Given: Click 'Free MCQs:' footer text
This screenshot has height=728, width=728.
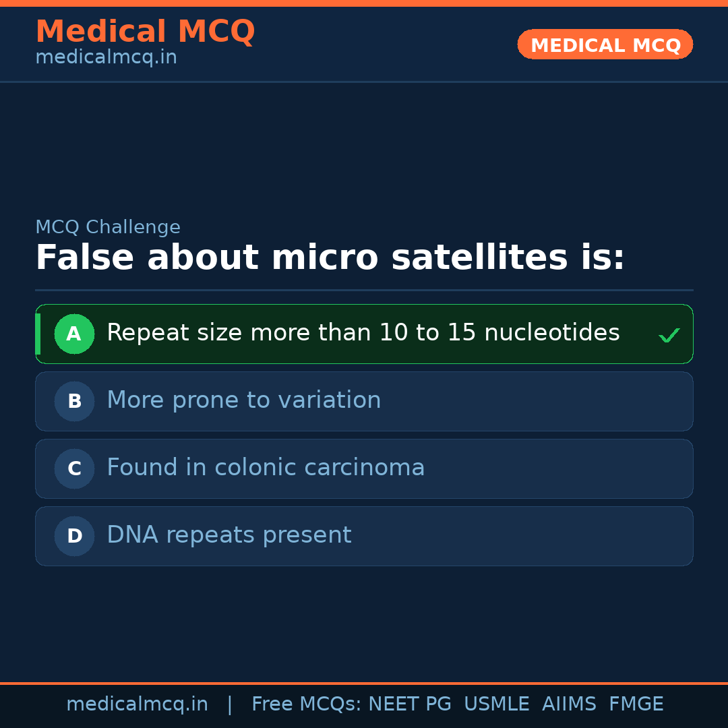Looking at the screenshot, I should (x=306, y=704).
